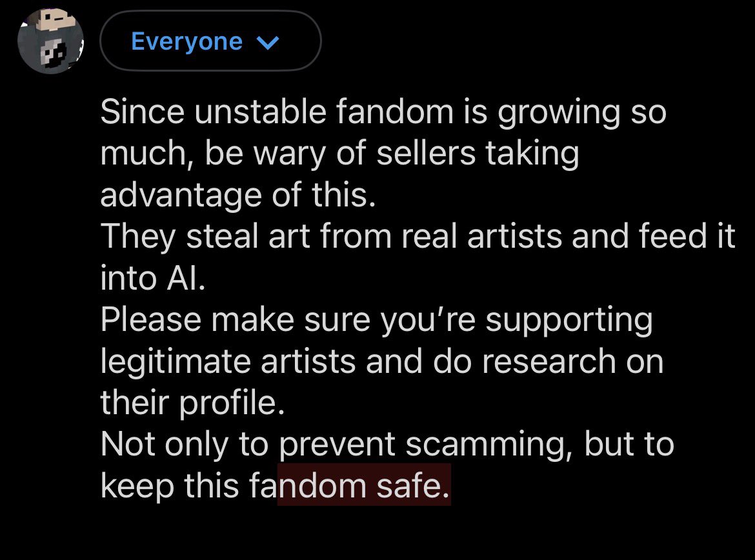755x560 pixels.
Task: Click the chevron arrow beside Everyone
Action: [x=268, y=43]
